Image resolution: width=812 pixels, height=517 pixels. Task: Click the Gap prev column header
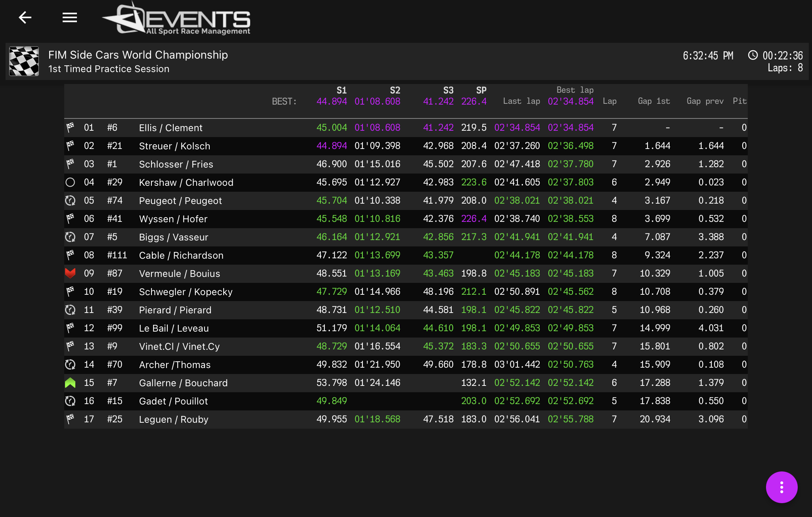click(x=705, y=101)
